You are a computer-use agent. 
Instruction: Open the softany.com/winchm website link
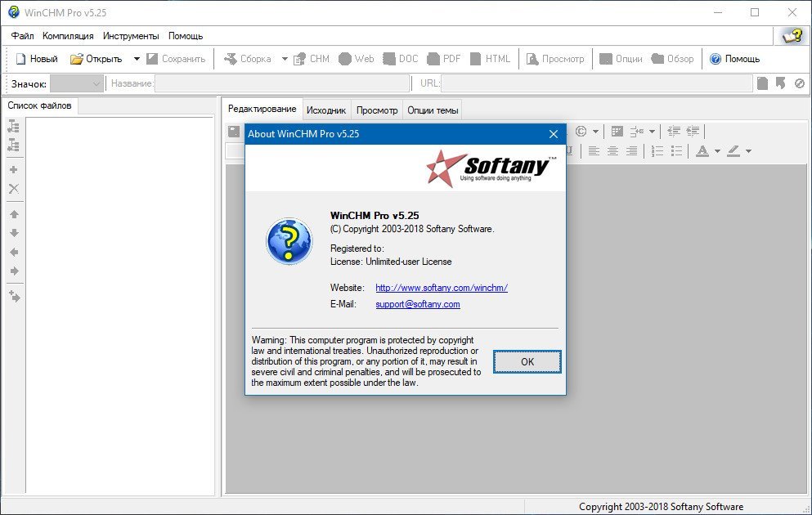tap(442, 288)
